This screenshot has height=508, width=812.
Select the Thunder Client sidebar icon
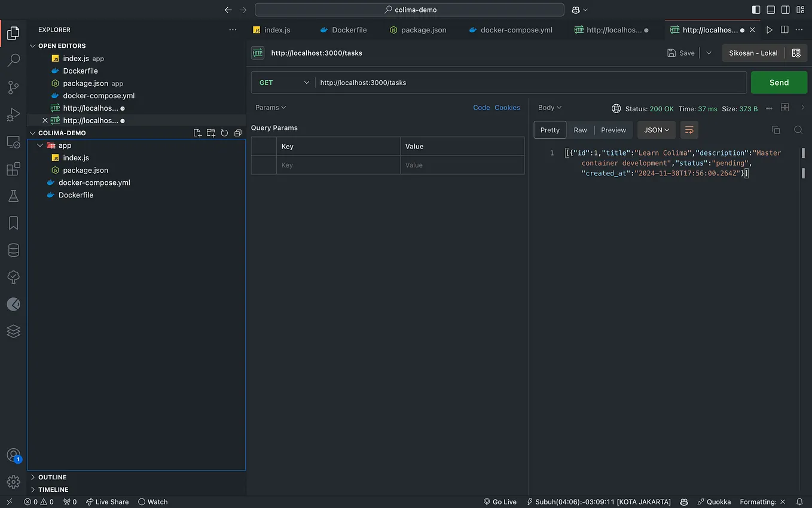13,304
